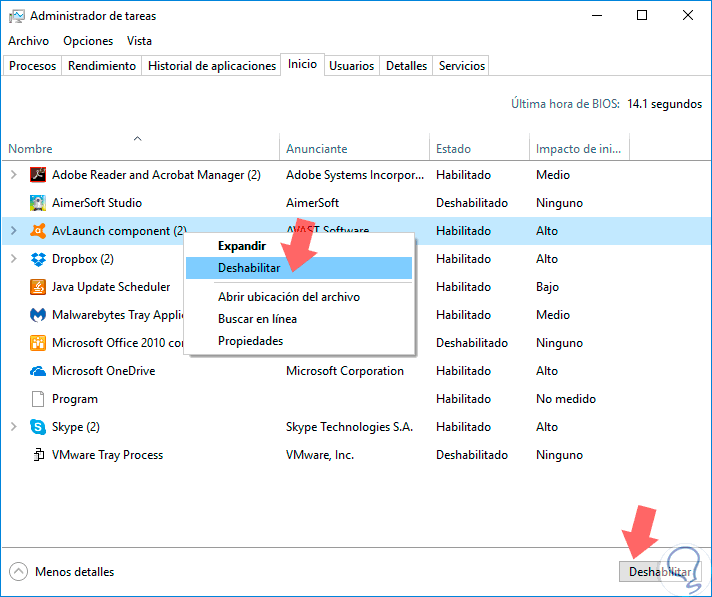Select the VMware Tray Process row name
712x597 pixels.
pos(107,455)
